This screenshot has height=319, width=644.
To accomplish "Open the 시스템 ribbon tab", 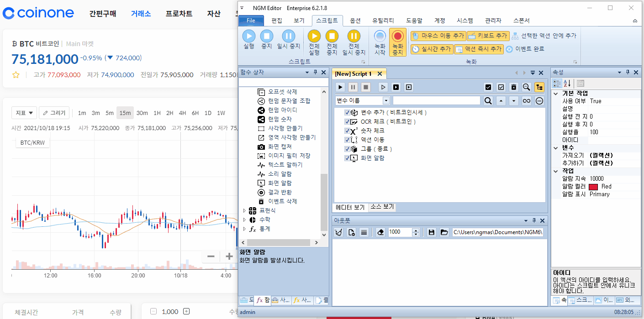I will (465, 21).
